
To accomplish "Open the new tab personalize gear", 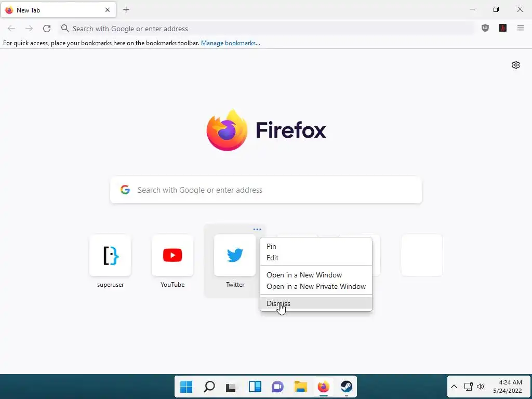I will click(x=516, y=65).
